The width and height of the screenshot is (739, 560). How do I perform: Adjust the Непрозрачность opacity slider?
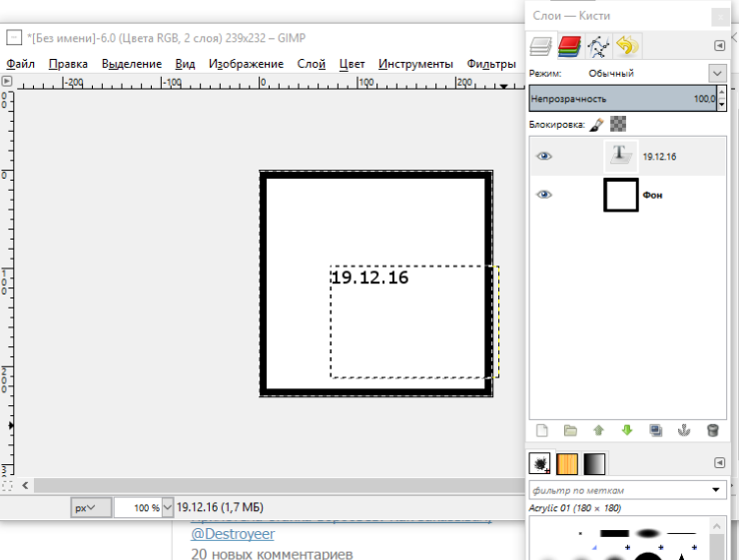click(x=619, y=99)
